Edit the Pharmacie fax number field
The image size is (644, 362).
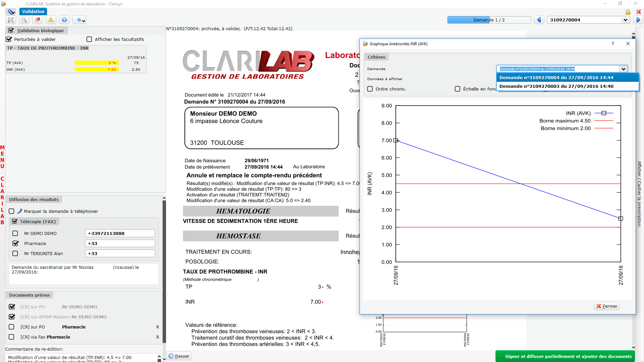coord(120,243)
